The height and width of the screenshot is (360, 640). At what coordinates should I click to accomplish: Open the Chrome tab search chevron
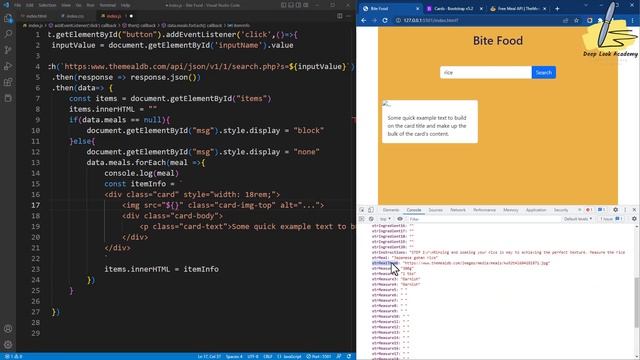tap(586, 5)
